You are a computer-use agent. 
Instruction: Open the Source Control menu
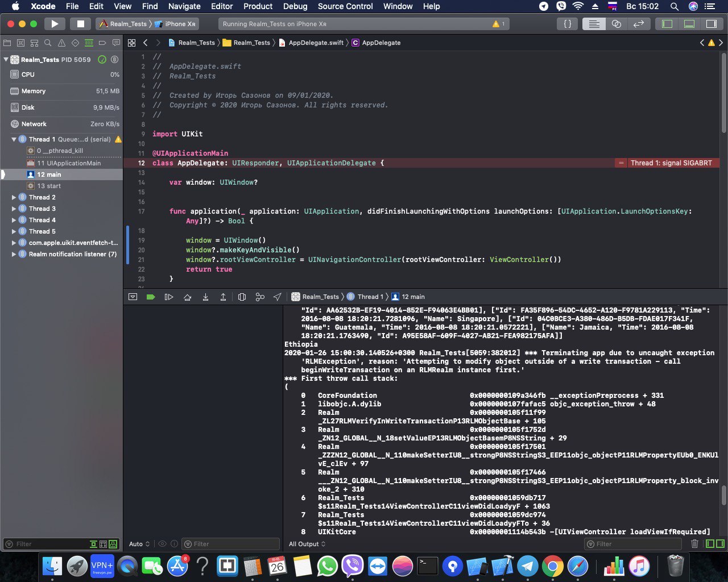(345, 6)
